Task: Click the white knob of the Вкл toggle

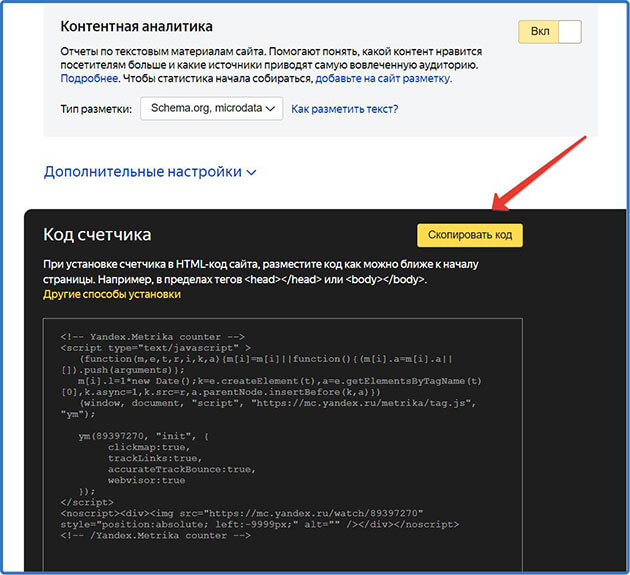Action: pos(570,31)
